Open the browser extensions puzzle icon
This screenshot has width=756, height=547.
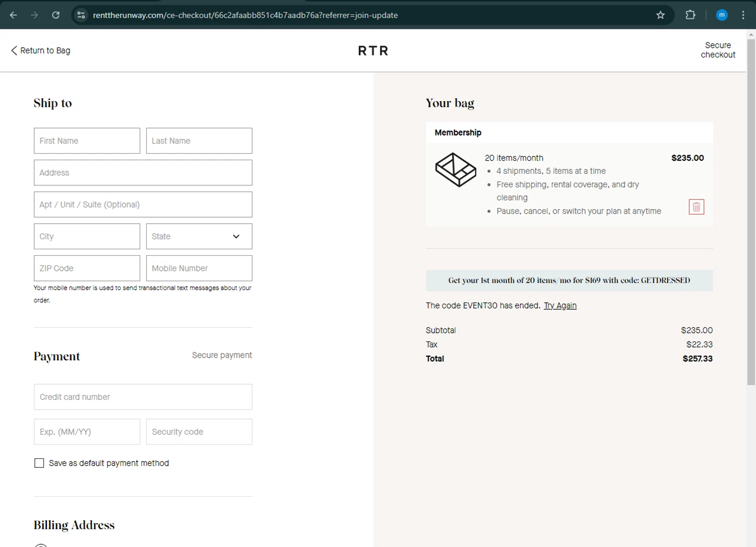[x=690, y=15]
